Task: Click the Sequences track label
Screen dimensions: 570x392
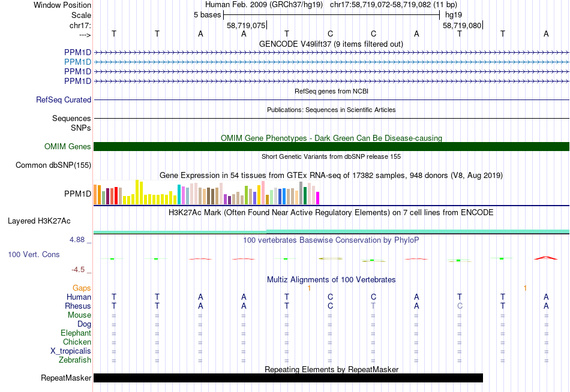Action: click(71, 119)
